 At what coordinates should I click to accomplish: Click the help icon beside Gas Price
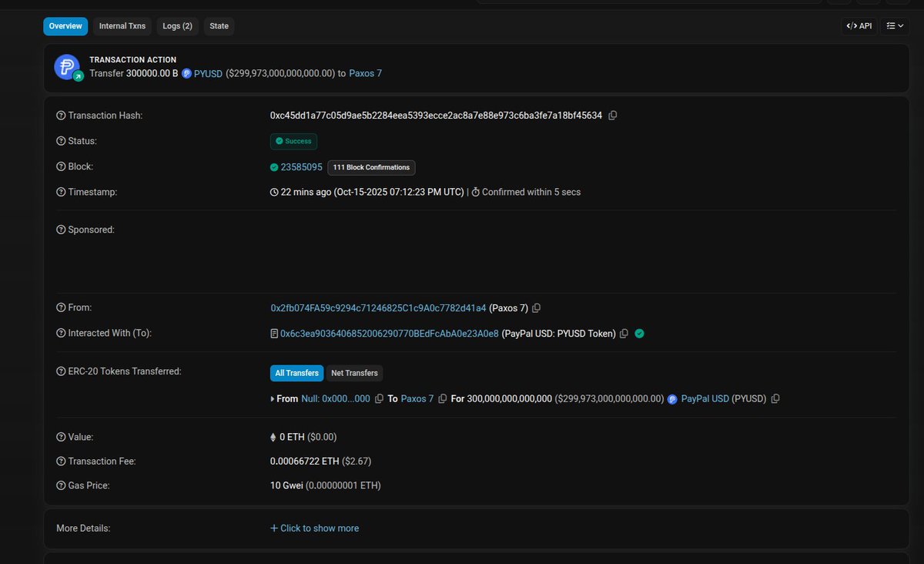click(x=61, y=486)
